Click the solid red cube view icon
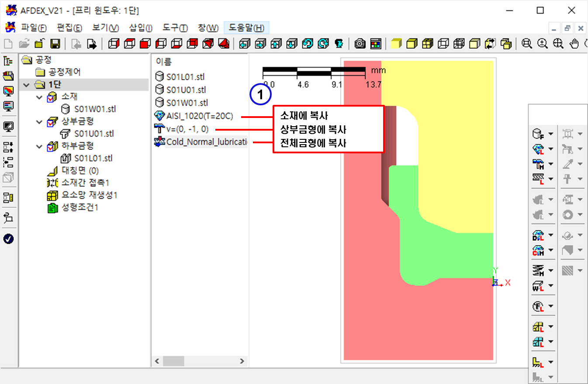 [x=143, y=43]
